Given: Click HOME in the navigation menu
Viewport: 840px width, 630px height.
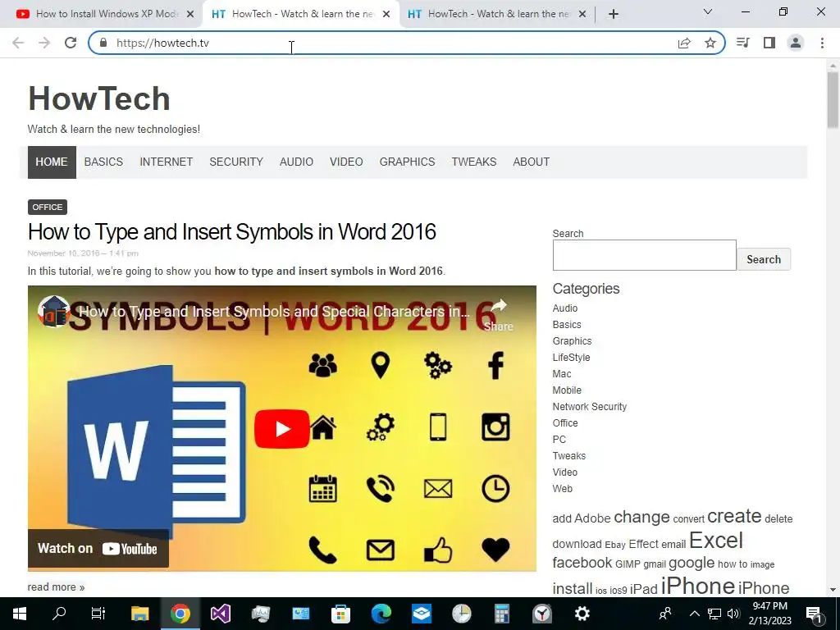Looking at the screenshot, I should click(52, 162).
